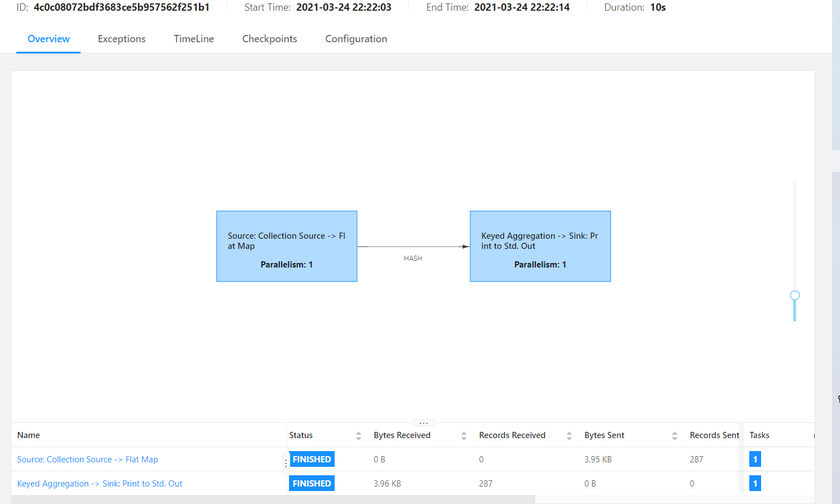
Task: Open the Keyed Aggregation -> Sink: Print to Std. Out link
Action: (100, 484)
